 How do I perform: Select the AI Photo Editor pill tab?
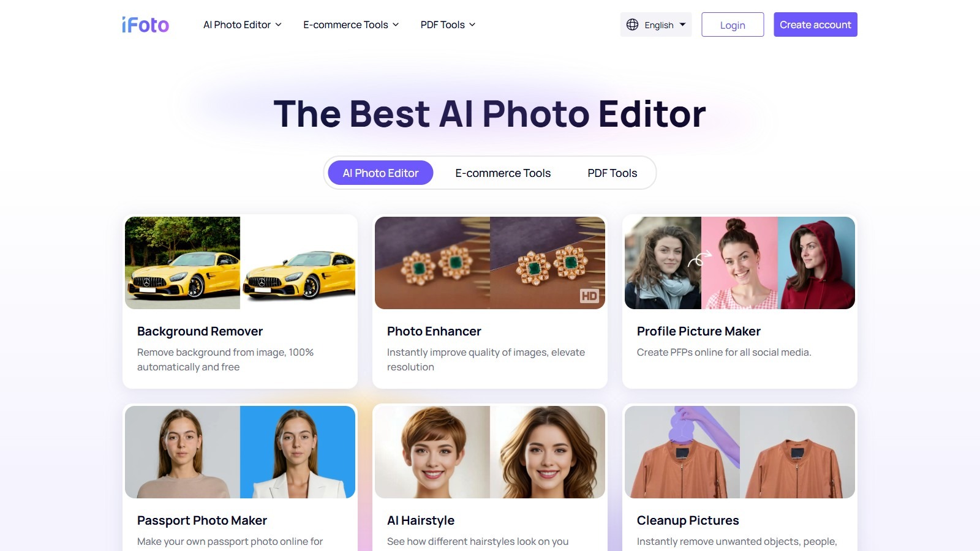[x=380, y=173]
